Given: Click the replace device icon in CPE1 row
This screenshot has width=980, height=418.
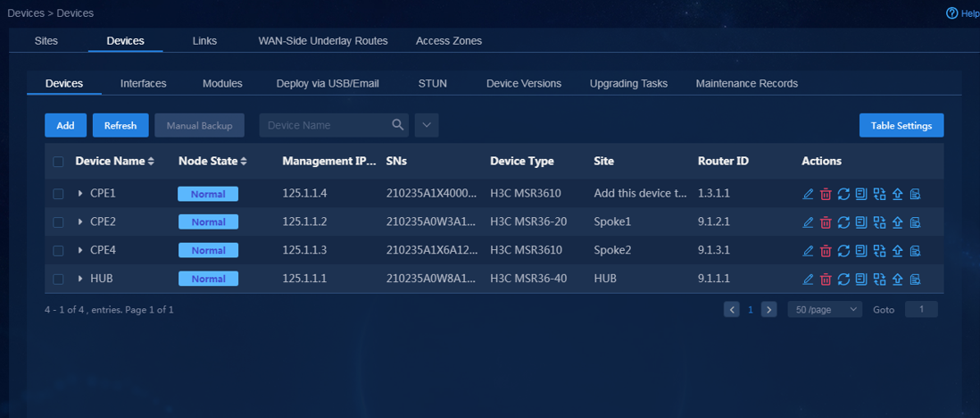Looking at the screenshot, I should point(879,194).
